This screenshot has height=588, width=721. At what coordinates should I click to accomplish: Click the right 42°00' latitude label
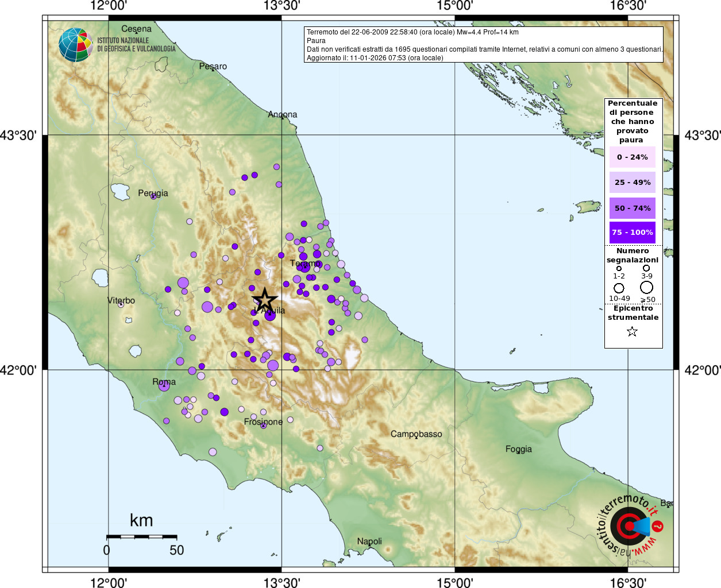click(x=702, y=370)
